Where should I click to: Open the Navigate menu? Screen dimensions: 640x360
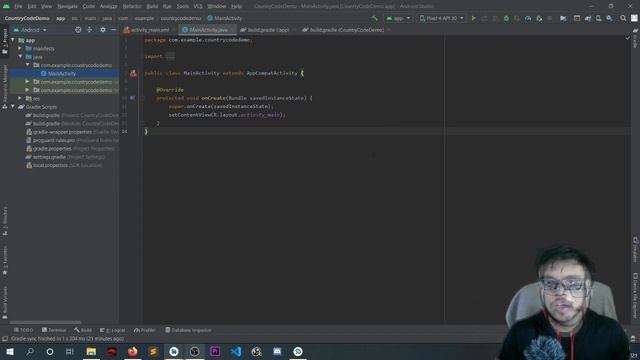click(x=67, y=6)
